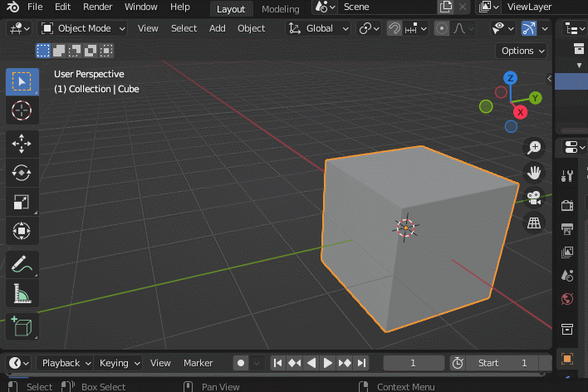
Task: Choose the Add Cube tool
Action: tap(22, 326)
